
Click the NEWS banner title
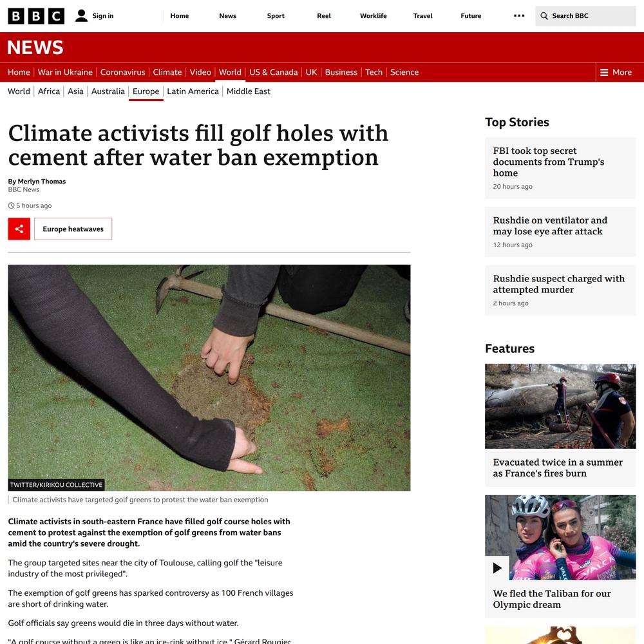[35, 48]
